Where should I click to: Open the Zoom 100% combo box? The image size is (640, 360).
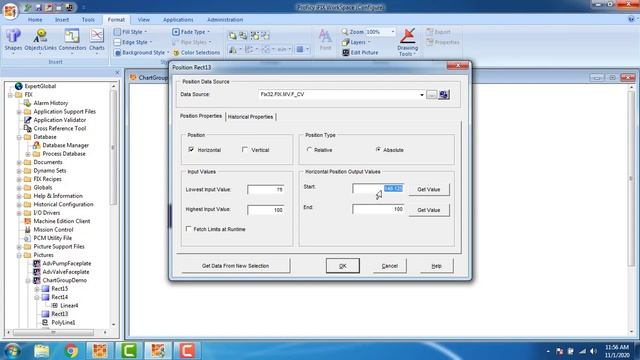(380, 32)
